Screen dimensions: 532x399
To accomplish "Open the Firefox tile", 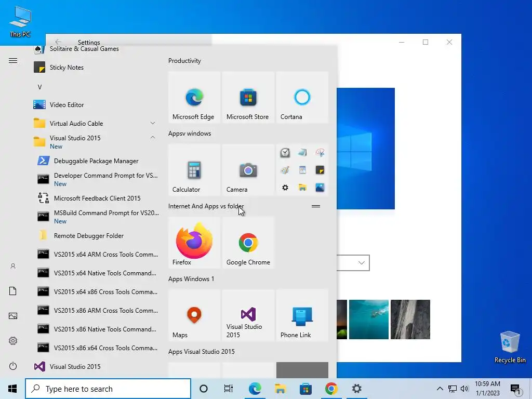I will (194, 243).
